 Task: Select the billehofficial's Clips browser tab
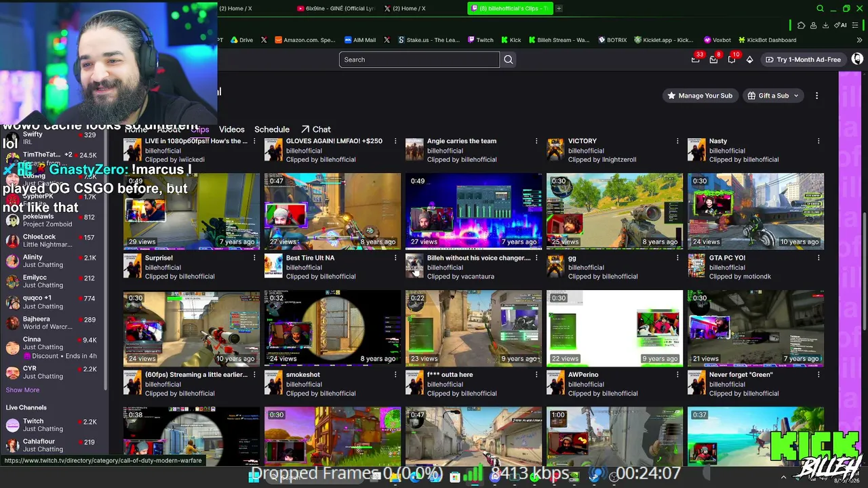tap(510, 8)
